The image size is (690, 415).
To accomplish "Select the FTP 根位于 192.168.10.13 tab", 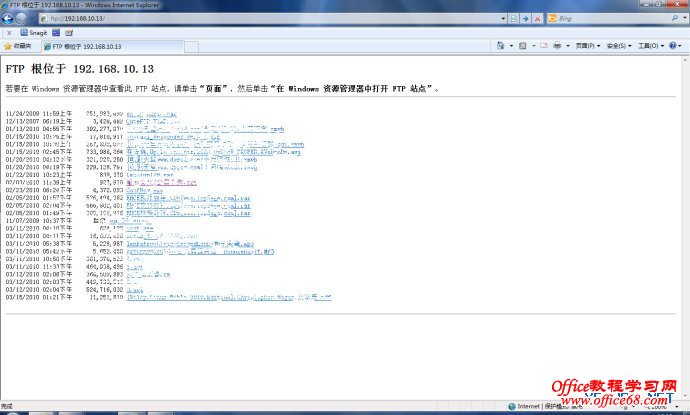I will point(112,46).
